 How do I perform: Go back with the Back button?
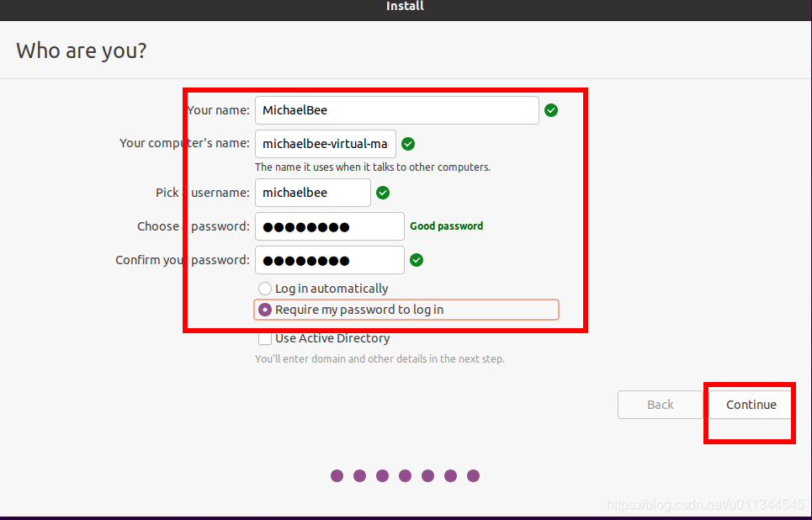click(x=661, y=405)
